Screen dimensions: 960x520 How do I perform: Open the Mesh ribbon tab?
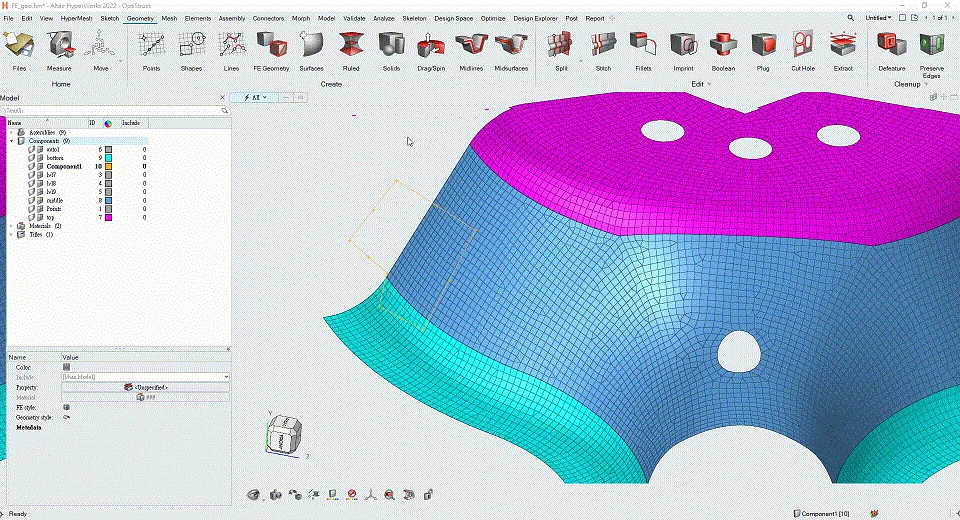pyautogui.click(x=169, y=18)
